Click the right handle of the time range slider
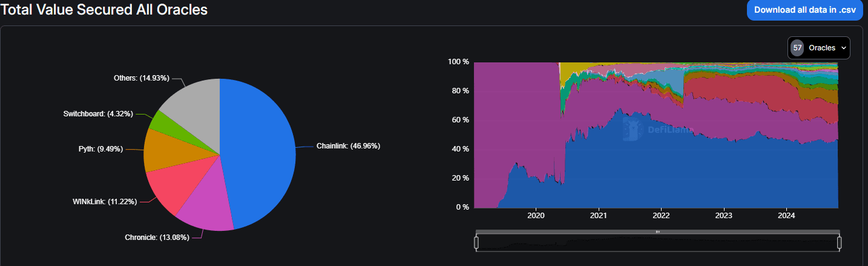Viewport: 868px width, 266px height. click(x=840, y=243)
